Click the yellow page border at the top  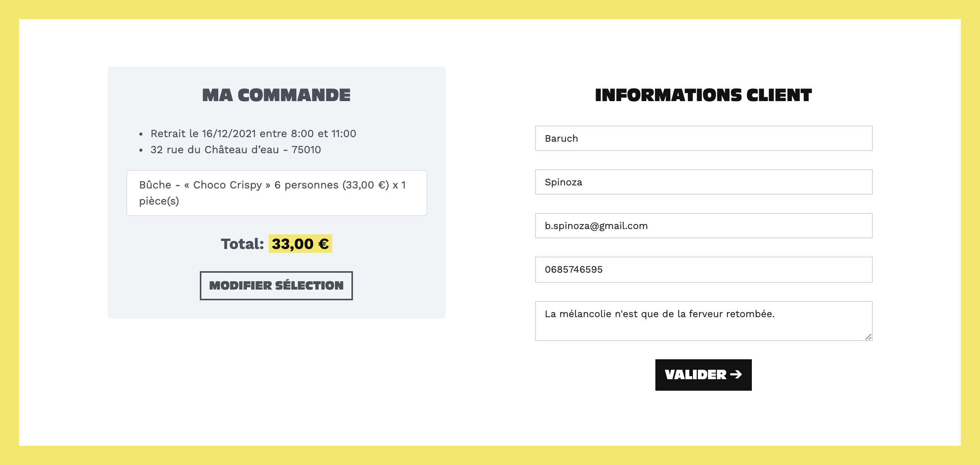click(x=490, y=9)
